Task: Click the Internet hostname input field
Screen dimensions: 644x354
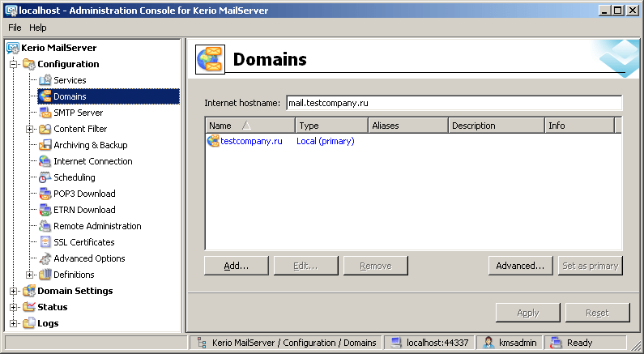Action: pos(454,103)
